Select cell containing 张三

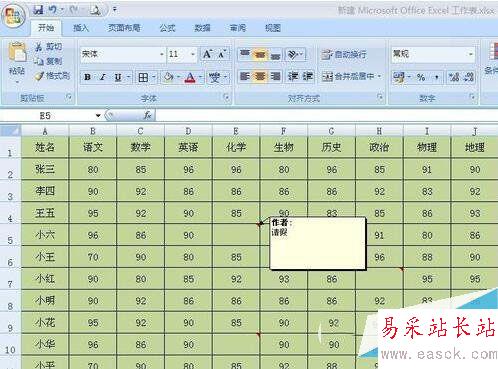(45, 169)
